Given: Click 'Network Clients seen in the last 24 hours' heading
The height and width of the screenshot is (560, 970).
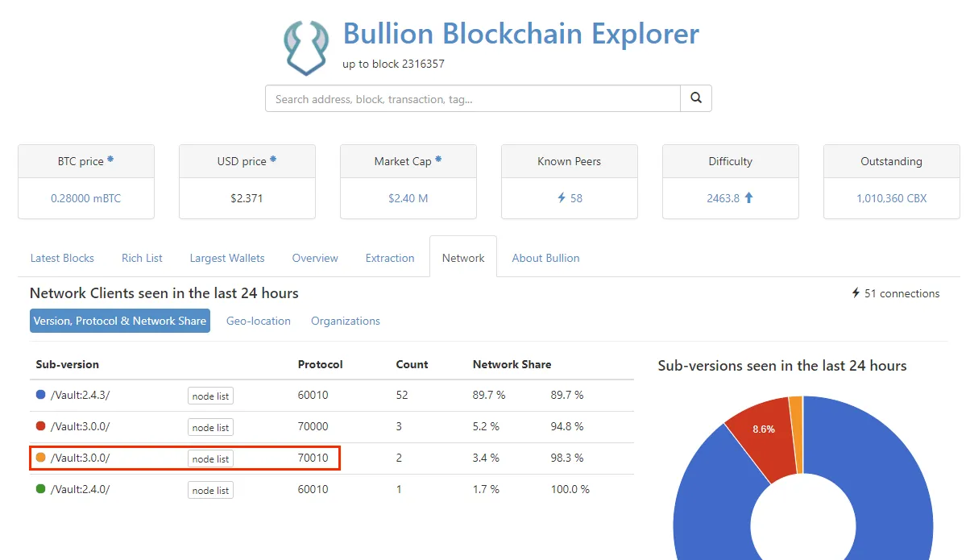Looking at the screenshot, I should tap(164, 292).
